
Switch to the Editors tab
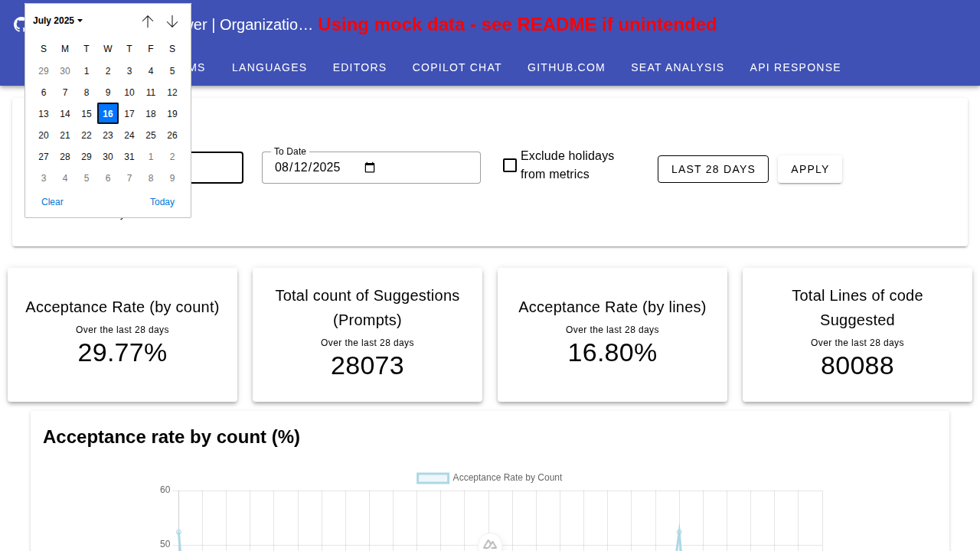[x=360, y=67]
